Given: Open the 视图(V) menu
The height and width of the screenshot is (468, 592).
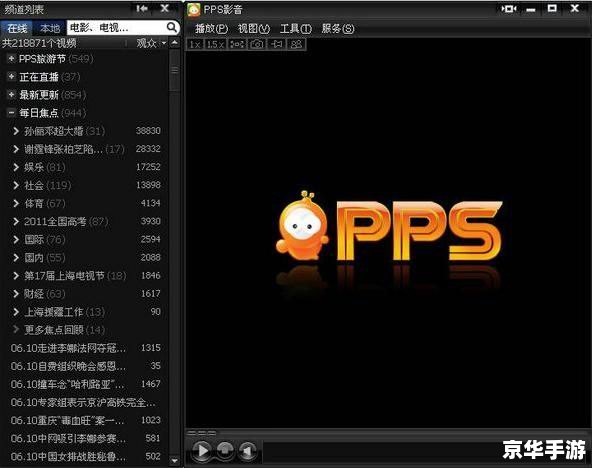Looking at the screenshot, I should pos(254,28).
